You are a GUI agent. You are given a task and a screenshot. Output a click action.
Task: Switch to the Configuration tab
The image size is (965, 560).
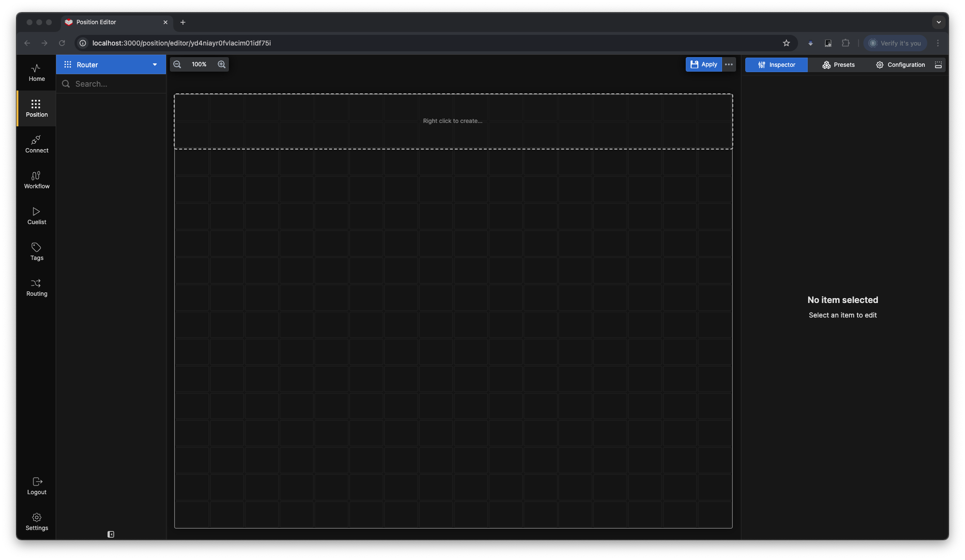tap(900, 65)
